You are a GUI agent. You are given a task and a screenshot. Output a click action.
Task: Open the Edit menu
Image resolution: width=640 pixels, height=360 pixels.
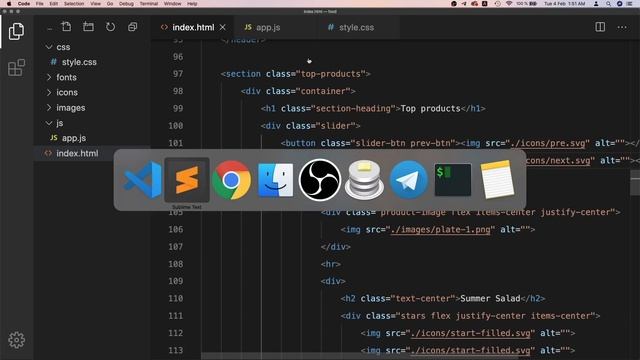point(53,4)
